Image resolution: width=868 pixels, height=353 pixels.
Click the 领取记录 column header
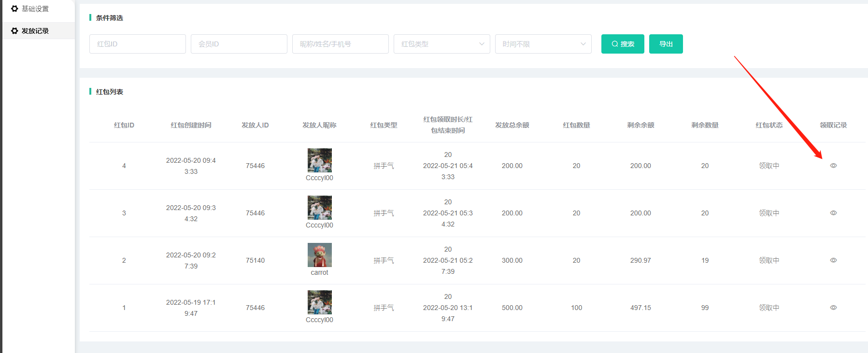click(x=833, y=125)
